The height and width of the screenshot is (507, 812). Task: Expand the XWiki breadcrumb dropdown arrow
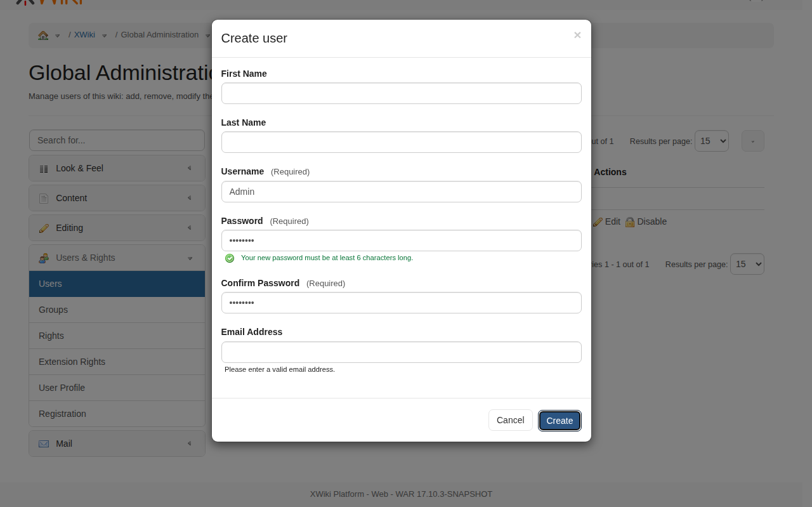tap(105, 36)
